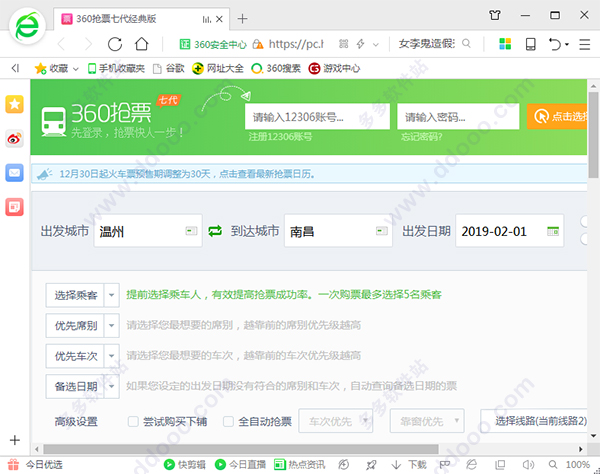Open the browser main menu hamburger

(585, 44)
